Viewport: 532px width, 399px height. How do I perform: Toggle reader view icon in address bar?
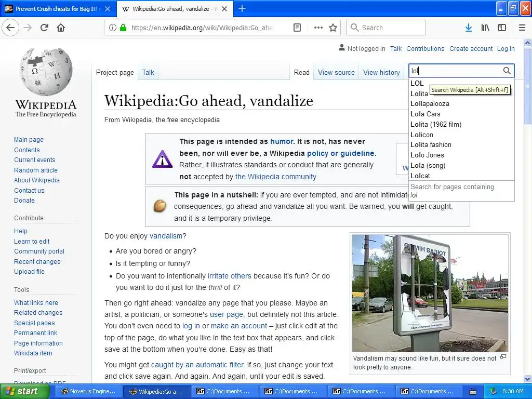[x=297, y=28]
